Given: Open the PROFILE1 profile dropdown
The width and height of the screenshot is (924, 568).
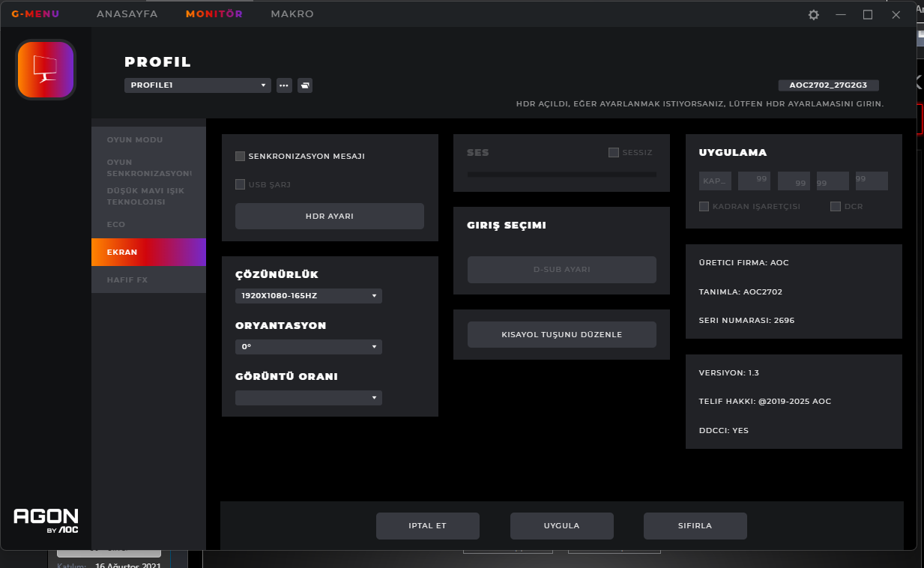Looking at the screenshot, I should click(198, 85).
